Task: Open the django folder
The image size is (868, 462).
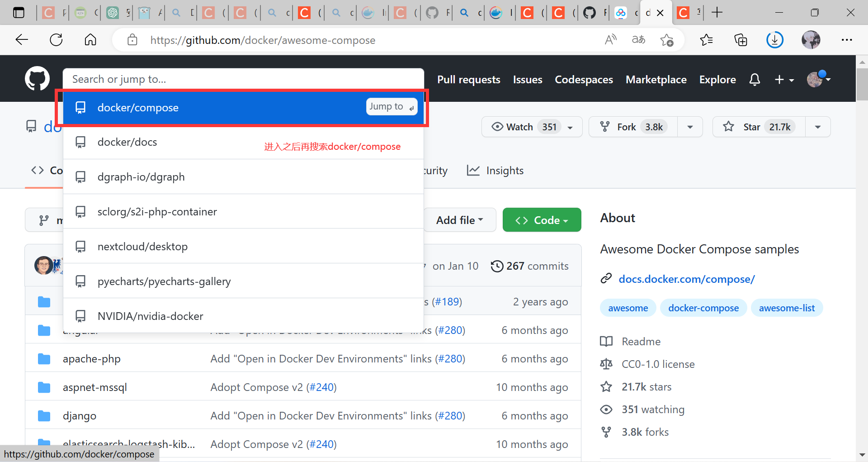Action: (80, 416)
